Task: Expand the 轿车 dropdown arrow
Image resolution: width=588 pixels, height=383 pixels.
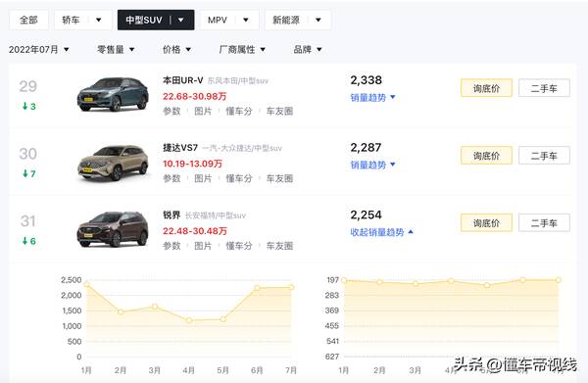Action: tap(99, 20)
